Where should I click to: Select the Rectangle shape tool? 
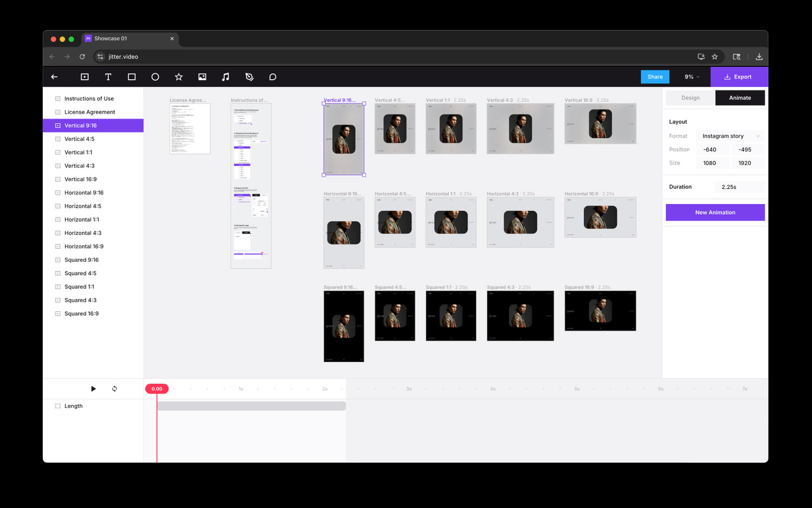131,77
